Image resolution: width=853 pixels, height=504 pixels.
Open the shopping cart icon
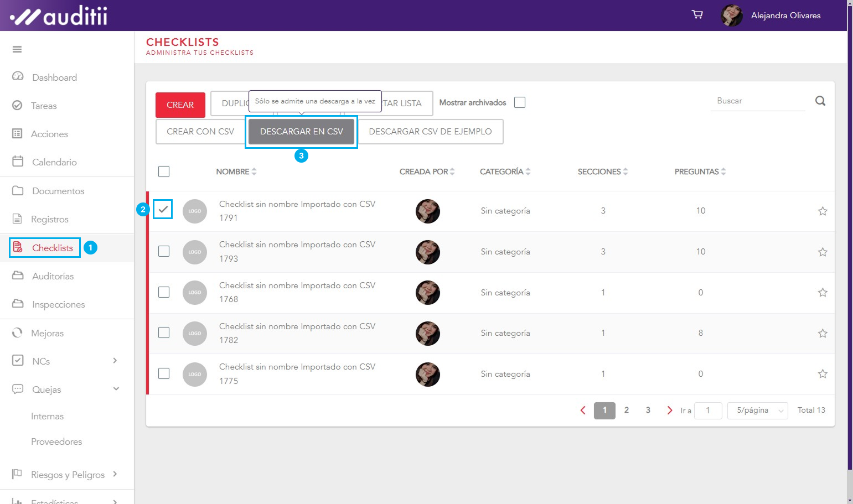pyautogui.click(x=697, y=15)
